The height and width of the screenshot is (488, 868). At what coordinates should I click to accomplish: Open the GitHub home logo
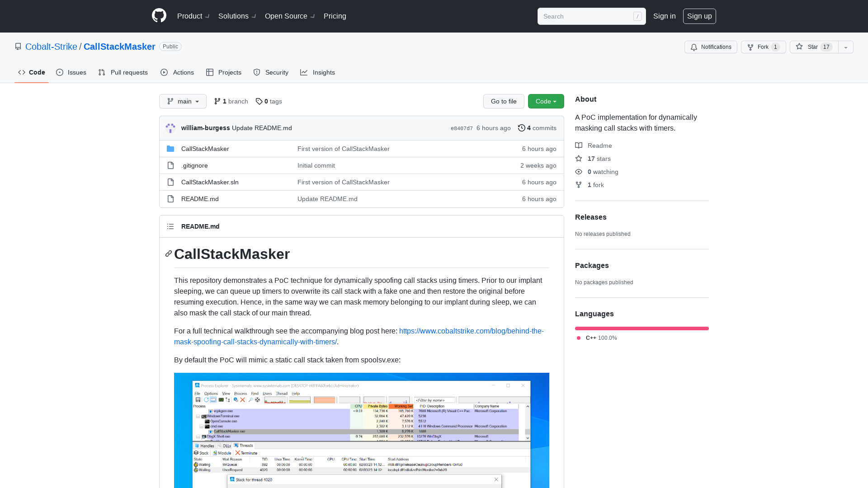159,16
